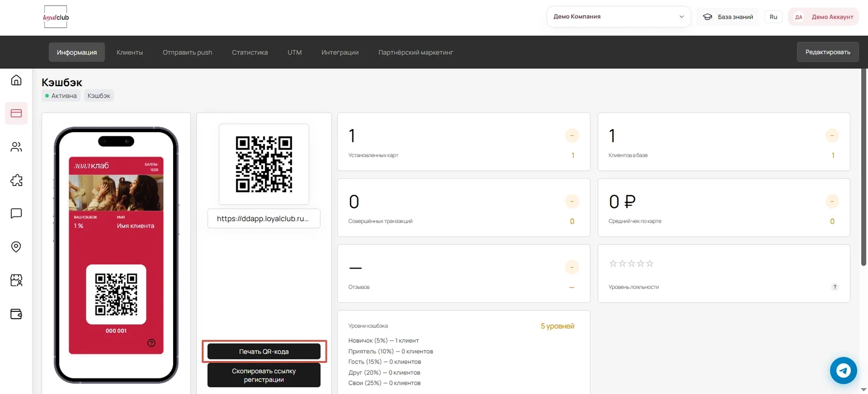Image resolution: width=868 pixels, height=394 pixels.
Task: Click the loyalty level star rating
Action: [x=631, y=263]
